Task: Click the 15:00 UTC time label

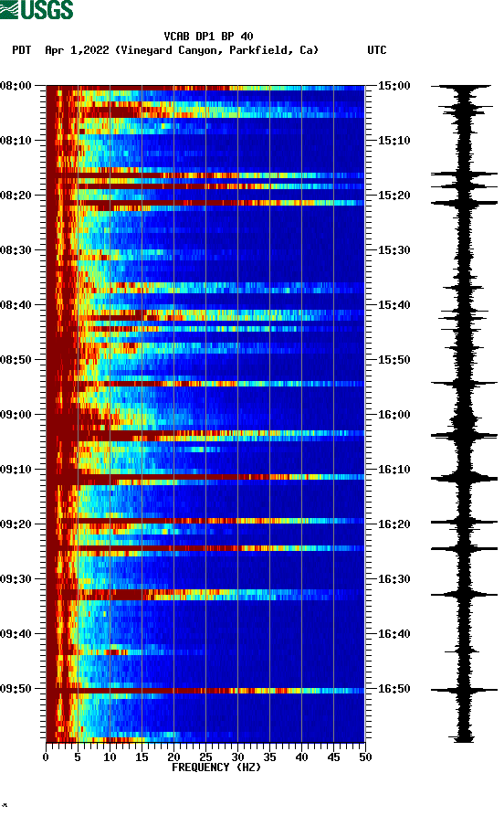Action: (x=394, y=86)
